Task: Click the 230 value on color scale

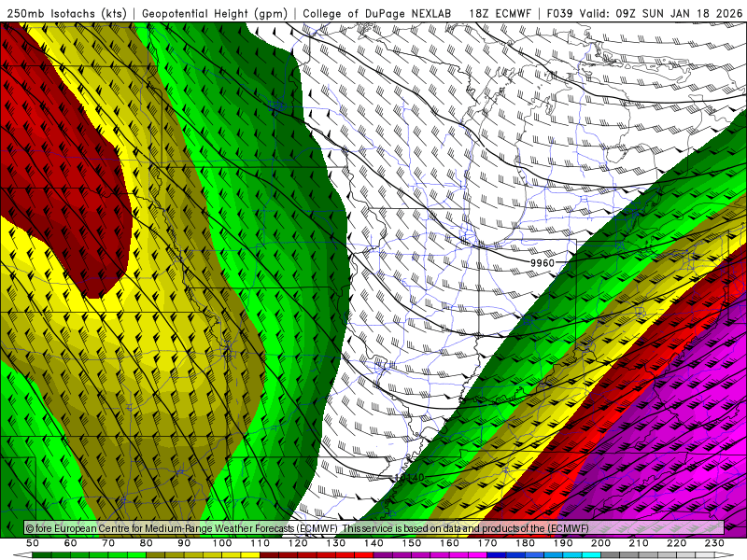Action: [714, 543]
